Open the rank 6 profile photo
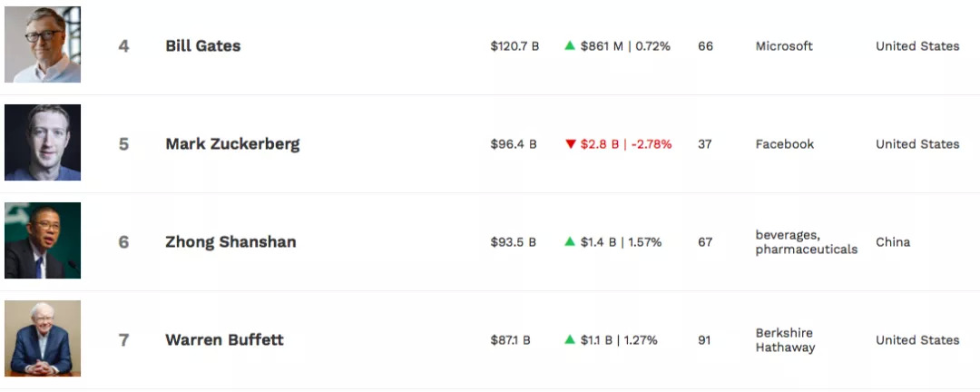 coord(43,240)
